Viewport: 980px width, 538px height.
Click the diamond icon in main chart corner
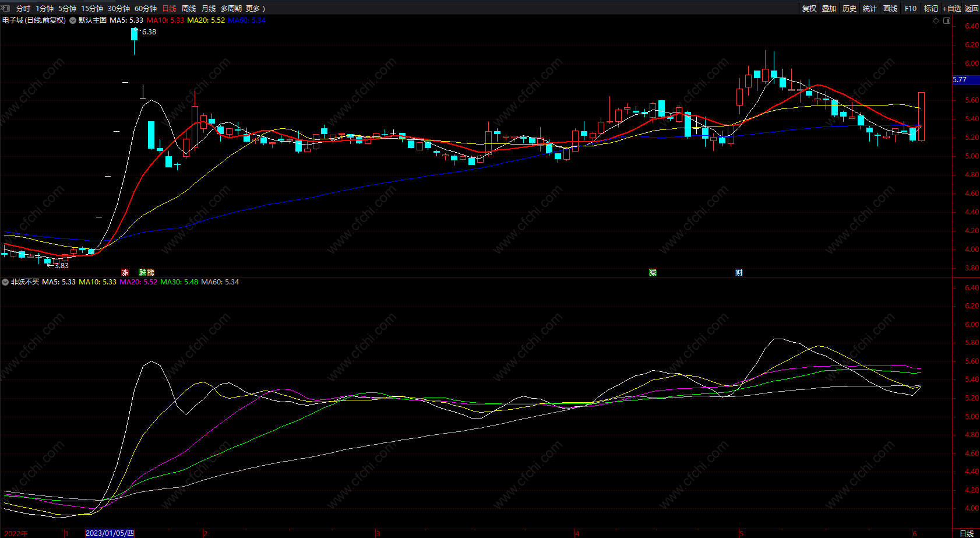(936, 20)
